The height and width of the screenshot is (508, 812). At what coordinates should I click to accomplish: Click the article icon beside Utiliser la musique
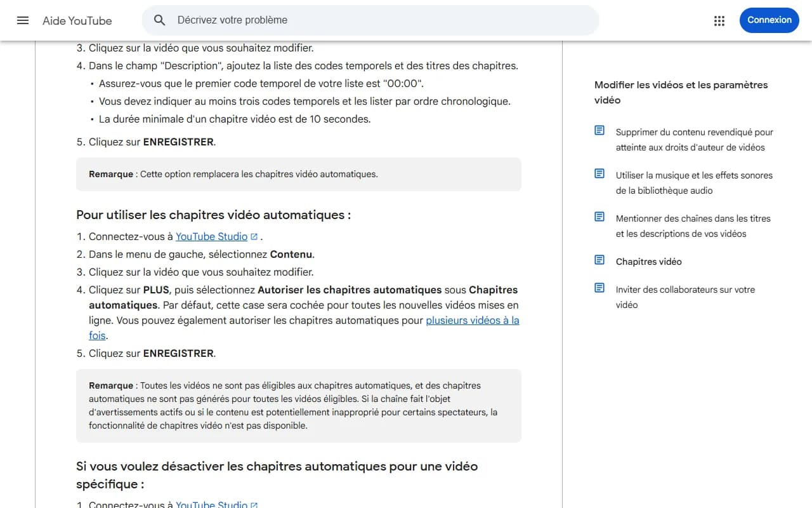(x=599, y=173)
